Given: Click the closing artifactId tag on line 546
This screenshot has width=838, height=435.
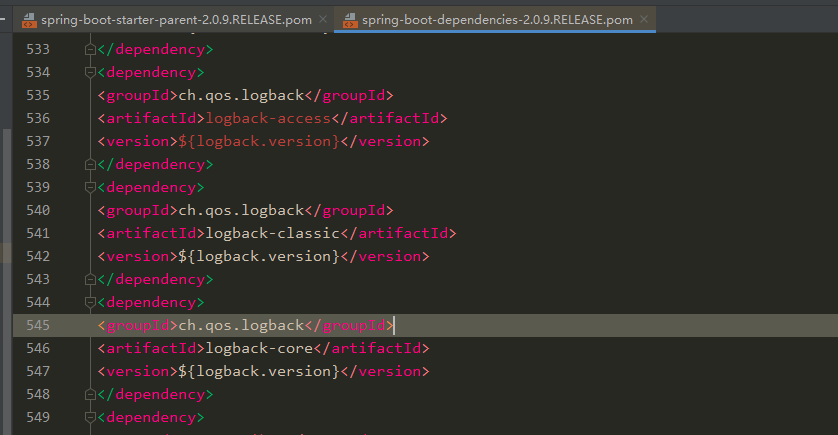Looking at the screenshot, I should (371, 348).
